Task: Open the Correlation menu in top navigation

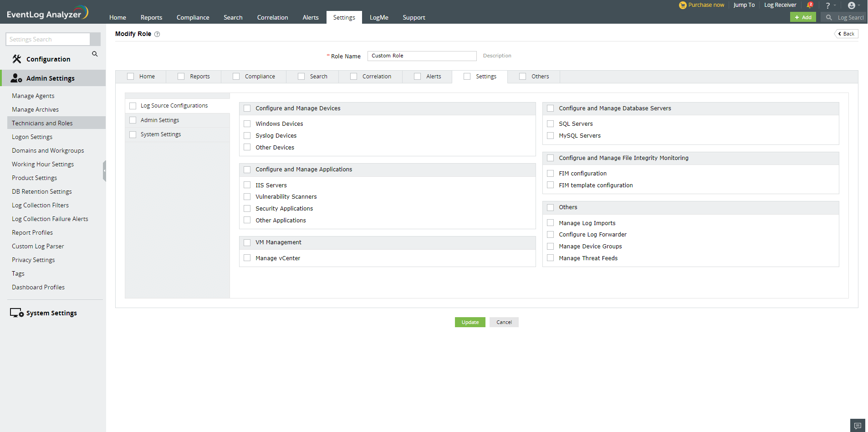Action: click(272, 17)
